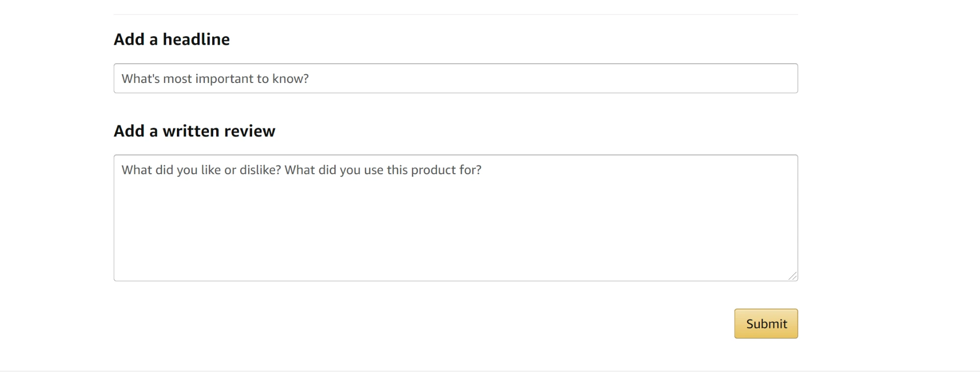This screenshot has height=373, width=980.
Task: Click the "What's most important to know?" placeholder
Action: [215, 79]
